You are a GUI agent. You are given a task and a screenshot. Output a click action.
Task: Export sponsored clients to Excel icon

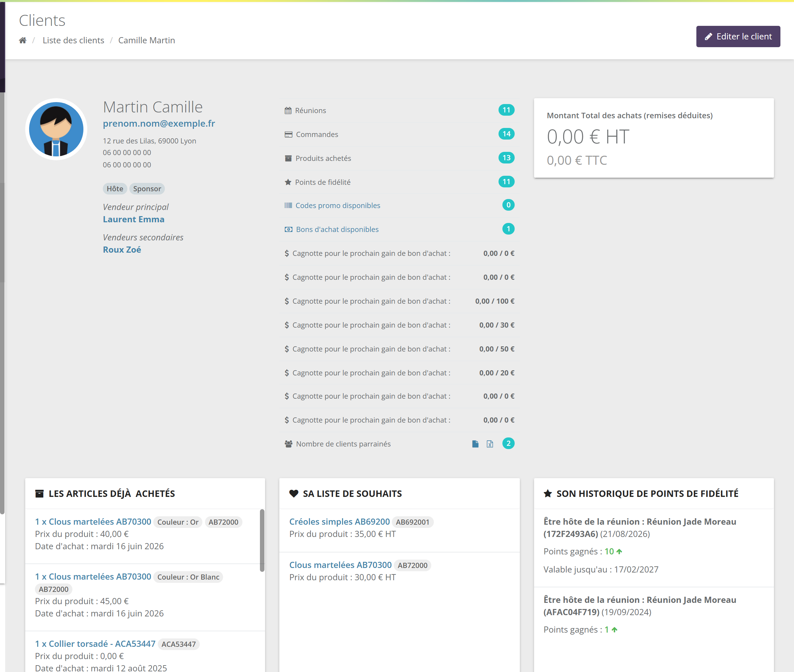pos(490,444)
